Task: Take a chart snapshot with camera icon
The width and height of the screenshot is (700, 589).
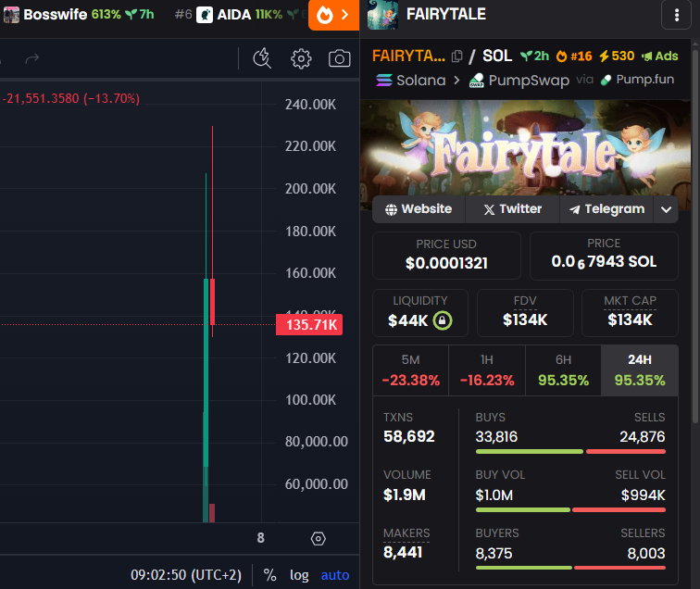Action: (339, 58)
